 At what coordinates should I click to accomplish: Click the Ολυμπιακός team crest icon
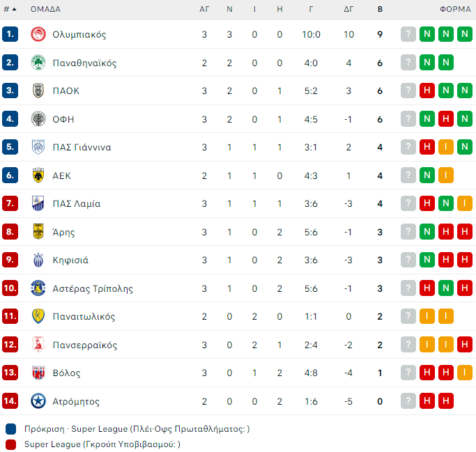pos(38,34)
